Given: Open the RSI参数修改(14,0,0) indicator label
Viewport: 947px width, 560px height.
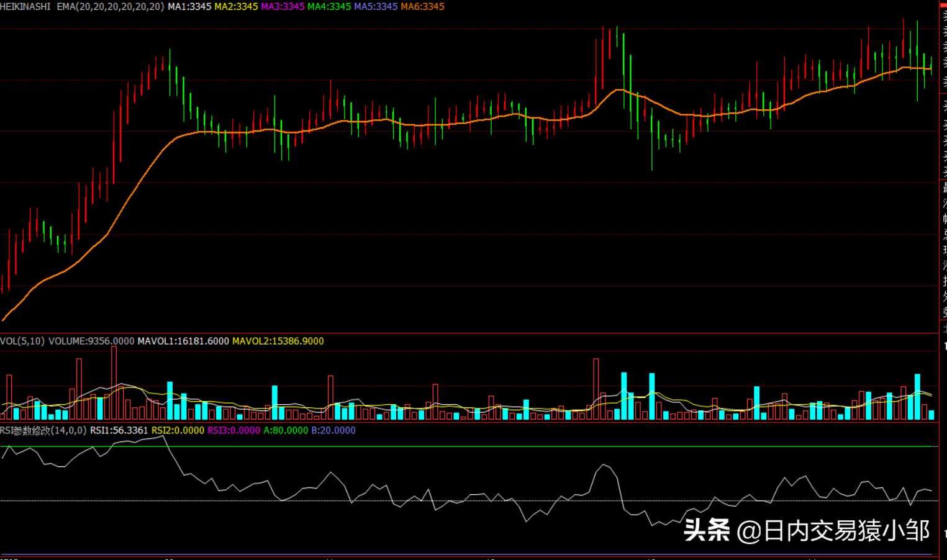Looking at the screenshot, I should pos(43,430).
